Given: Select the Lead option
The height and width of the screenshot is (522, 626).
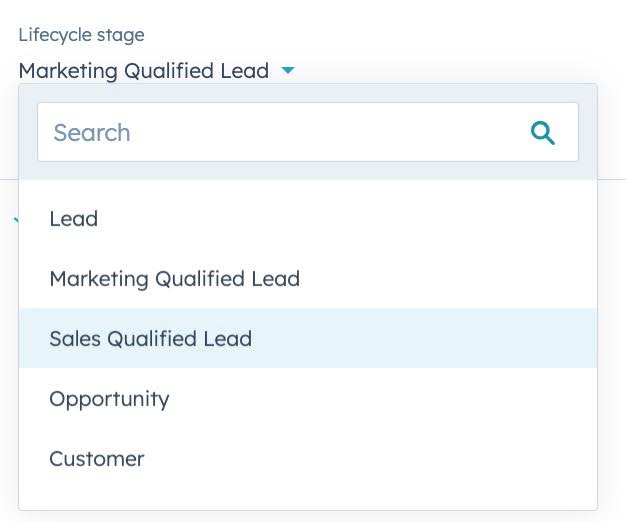Looking at the screenshot, I should click(x=74, y=219).
